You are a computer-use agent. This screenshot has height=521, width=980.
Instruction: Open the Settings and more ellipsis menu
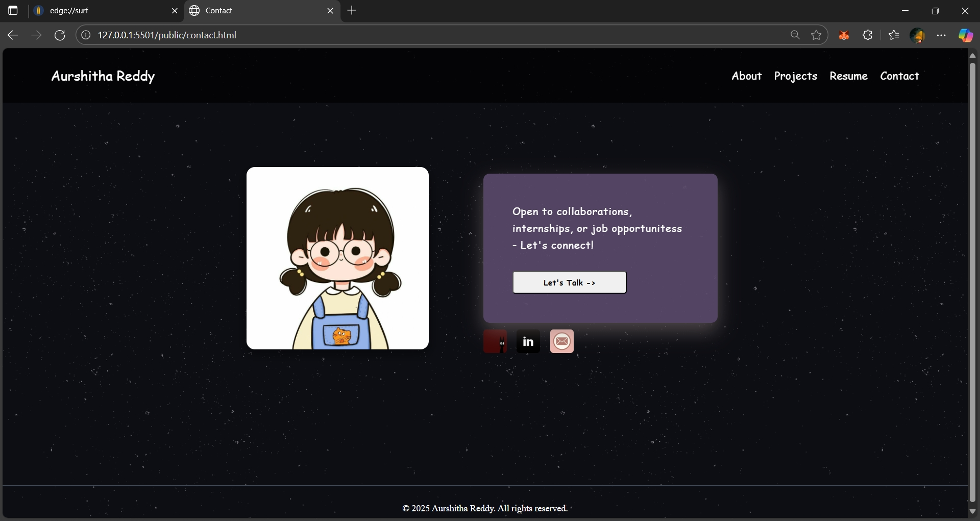coord(942,35)
